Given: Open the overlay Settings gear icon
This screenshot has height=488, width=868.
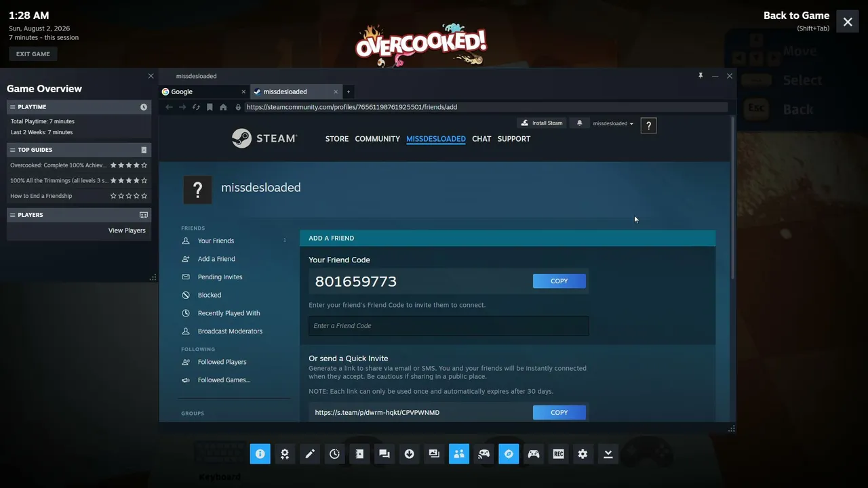Looking at the screenshot, I should [x=583, y=454].
